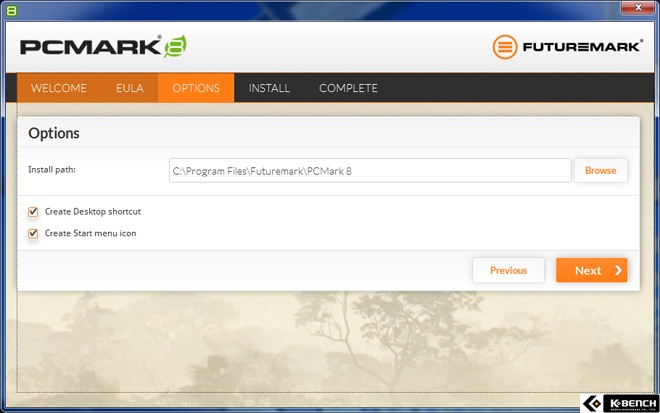Click the 'Create Desktop shortcut' label text

click(x=93, y=212)
